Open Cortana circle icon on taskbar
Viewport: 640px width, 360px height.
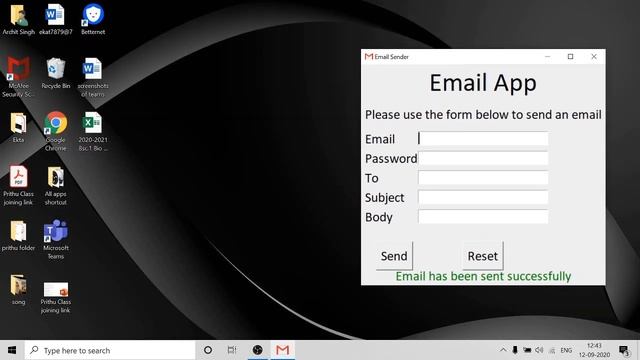pyautogui.click(x=208, y=350)
